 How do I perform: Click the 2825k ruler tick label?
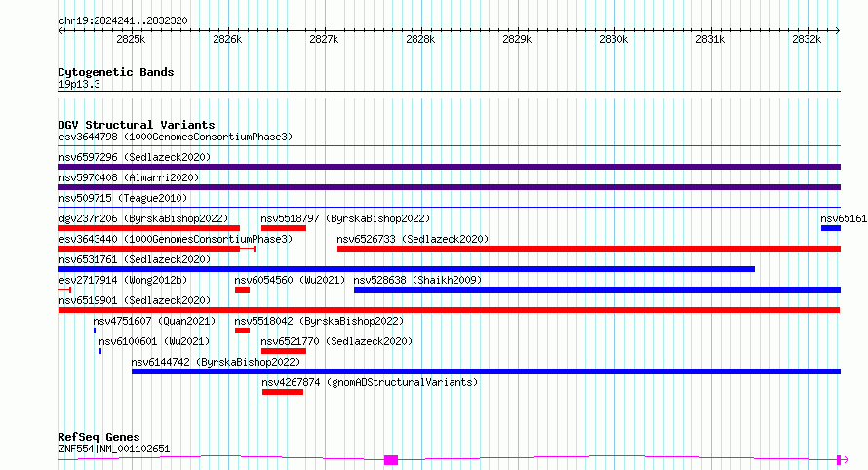131,39
